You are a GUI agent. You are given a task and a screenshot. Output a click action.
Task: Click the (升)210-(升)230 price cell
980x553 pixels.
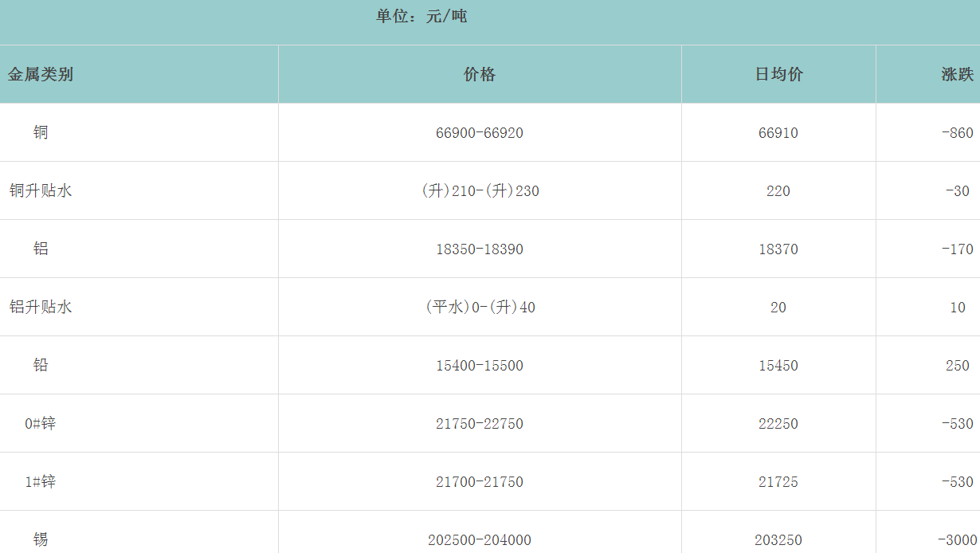(x=480, y=191)
